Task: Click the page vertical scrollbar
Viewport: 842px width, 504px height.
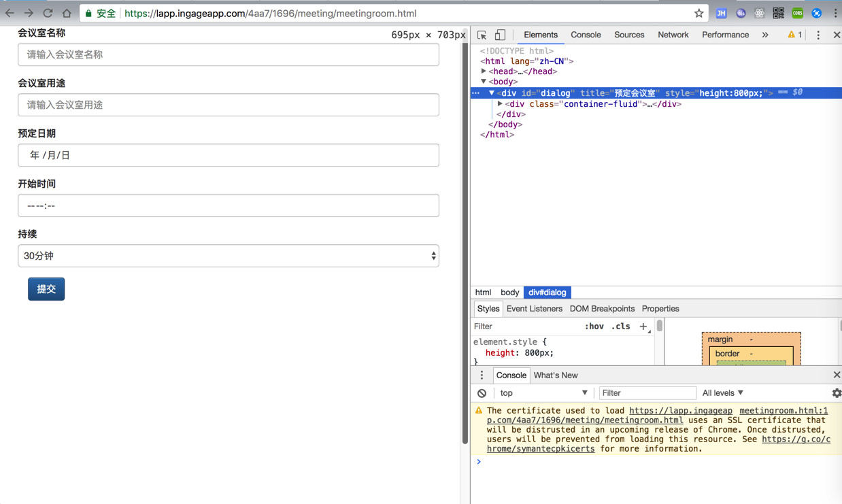Action: (465, 243)
